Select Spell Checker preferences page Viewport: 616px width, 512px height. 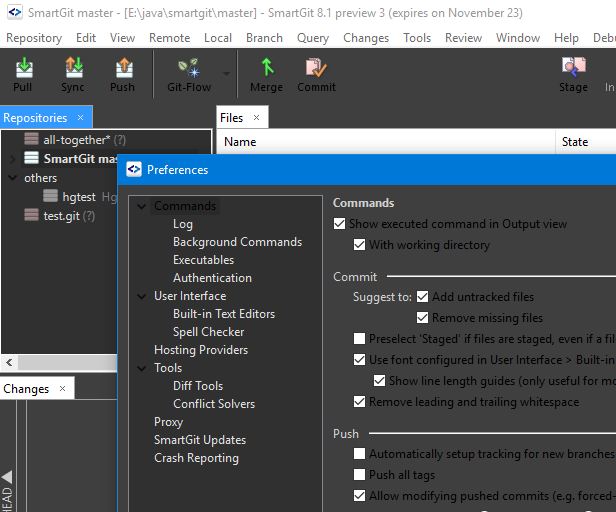pos(209,332)
